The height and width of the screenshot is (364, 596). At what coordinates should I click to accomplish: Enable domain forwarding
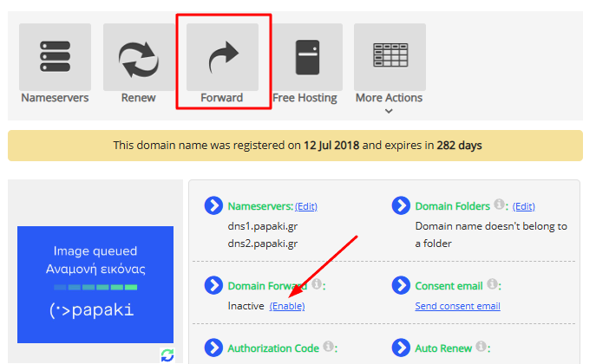pos(286,306)
